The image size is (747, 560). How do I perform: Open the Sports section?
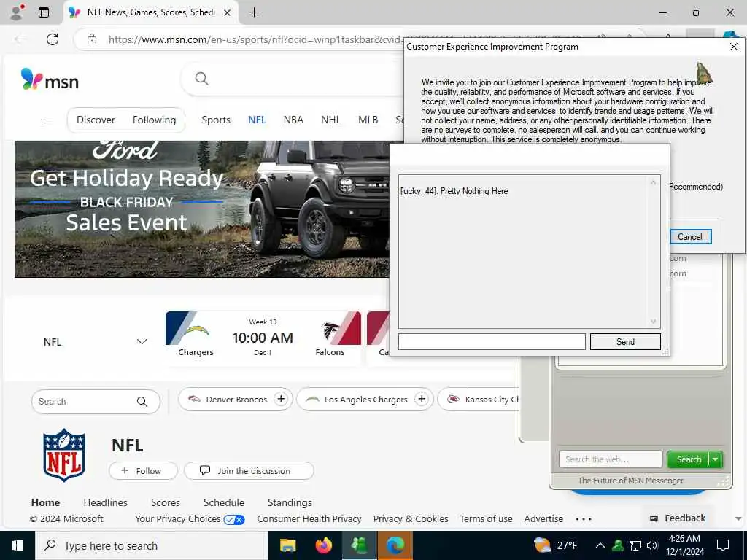click(x=216, y=120)
